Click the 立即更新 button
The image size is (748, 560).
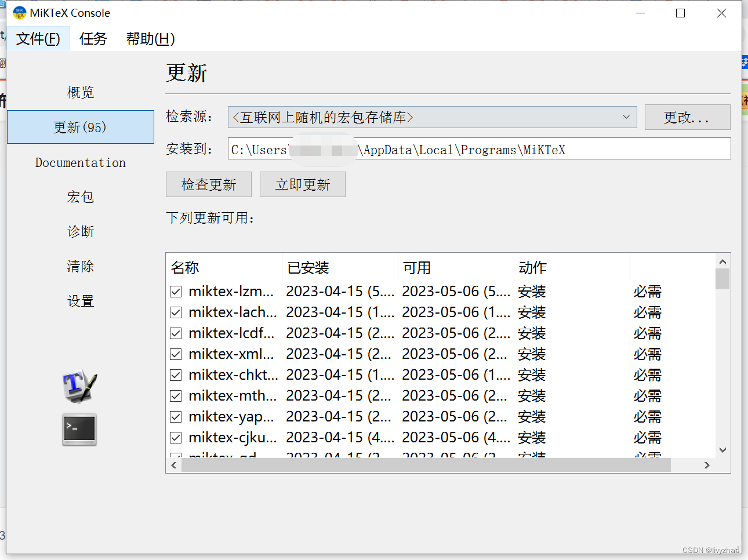tap(302, 184)
